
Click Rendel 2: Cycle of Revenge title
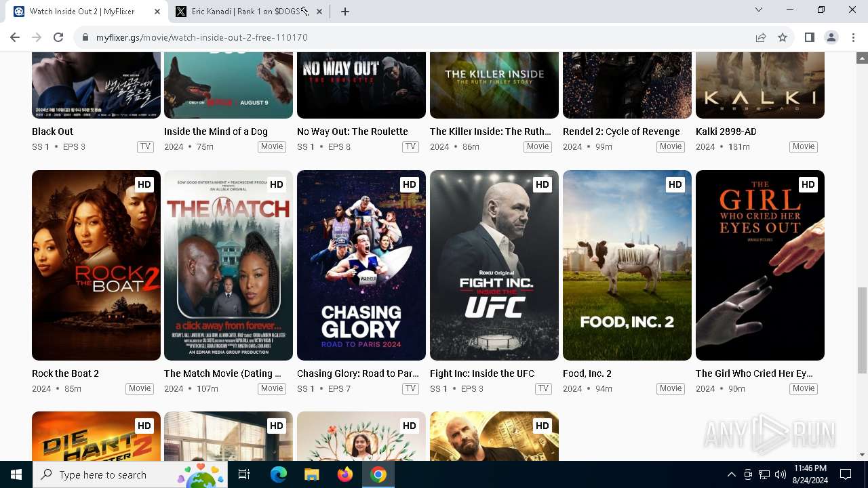621,131
